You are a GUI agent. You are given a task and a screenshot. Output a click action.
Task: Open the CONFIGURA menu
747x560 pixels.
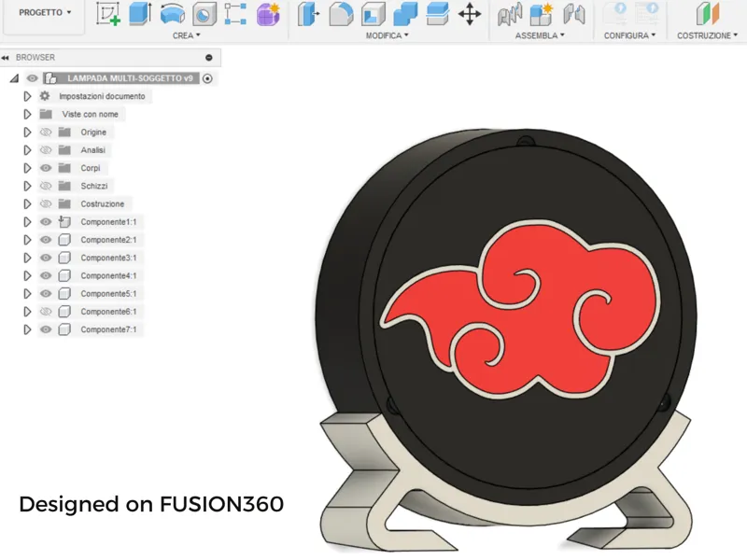click(x=629, y=35)
